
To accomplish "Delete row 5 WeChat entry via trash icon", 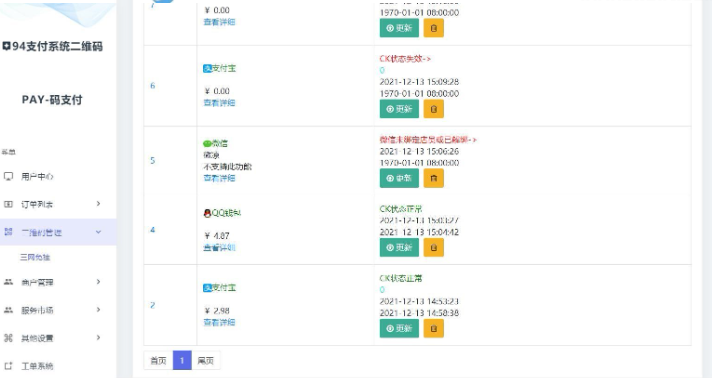I will [x=434, y=178].
